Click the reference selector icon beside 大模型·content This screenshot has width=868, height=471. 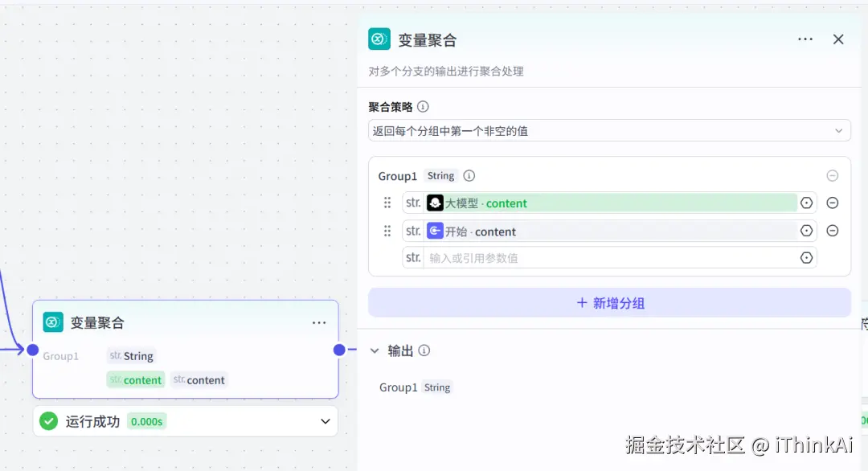[x=806, y=203]
